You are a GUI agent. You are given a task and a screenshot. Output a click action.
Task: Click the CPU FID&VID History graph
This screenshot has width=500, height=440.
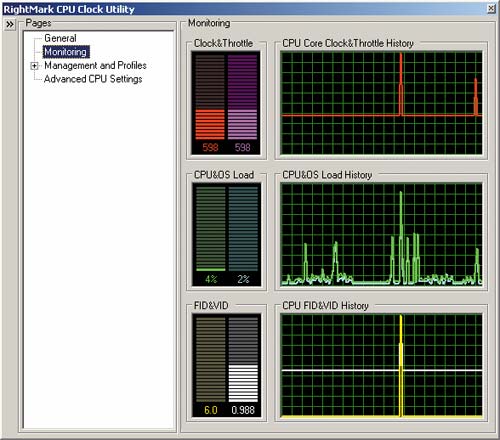pos(381,365)
